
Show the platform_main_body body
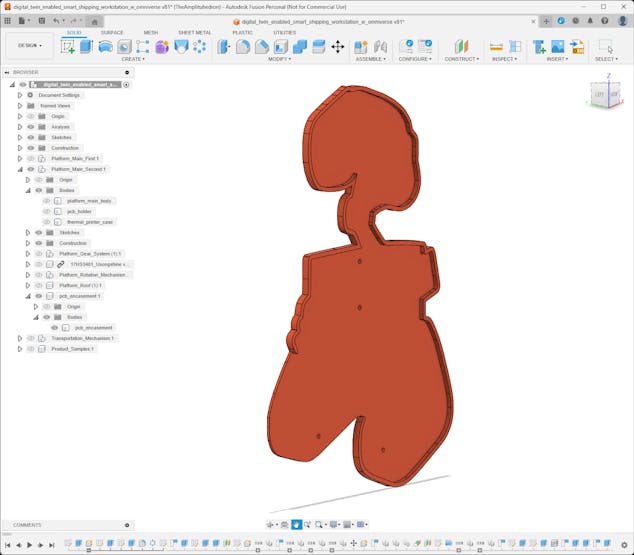tap(47, 201)
